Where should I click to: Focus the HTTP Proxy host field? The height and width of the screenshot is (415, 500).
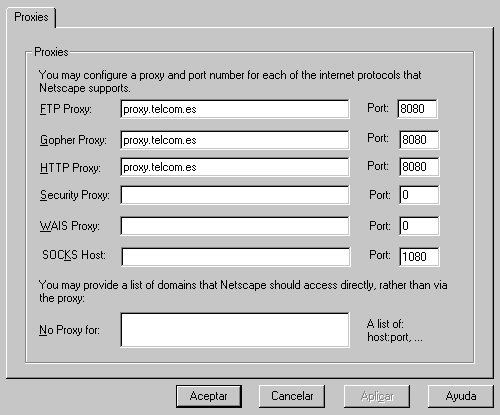pos(235,167)
